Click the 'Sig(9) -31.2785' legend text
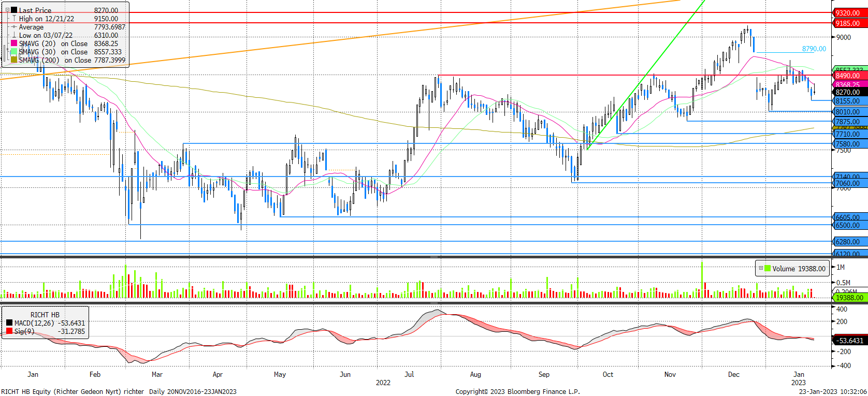The width and height of the screenshot is (868, 396). coord(50,331)
